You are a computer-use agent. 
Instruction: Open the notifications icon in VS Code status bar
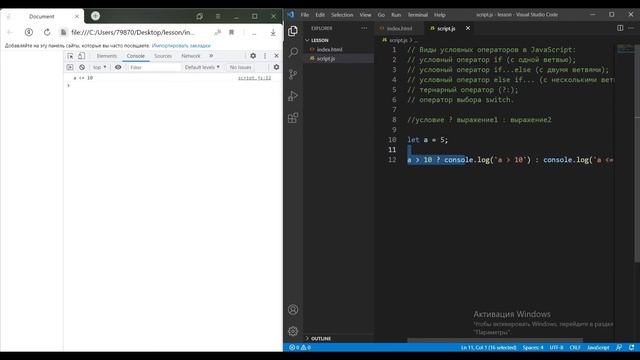click(632, 347)
